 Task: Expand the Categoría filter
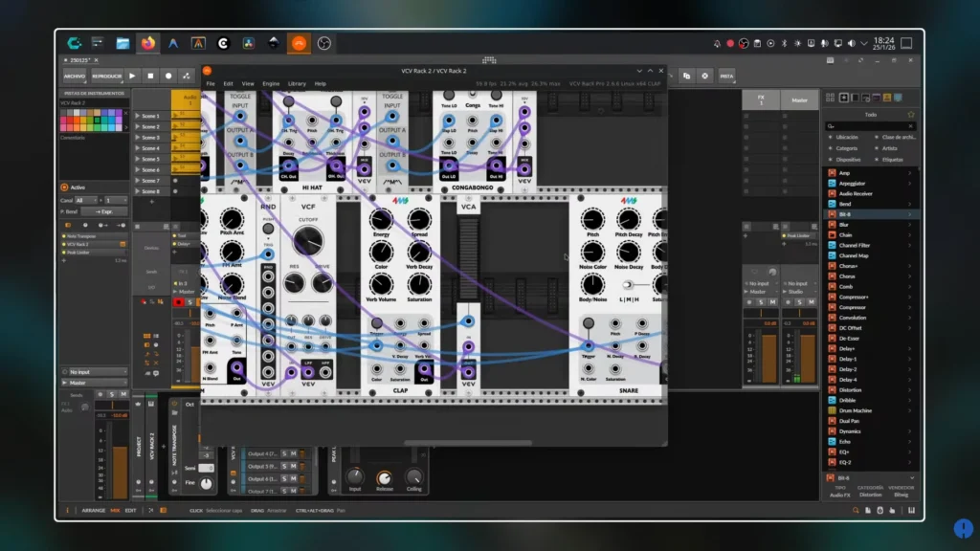point(847,148)
